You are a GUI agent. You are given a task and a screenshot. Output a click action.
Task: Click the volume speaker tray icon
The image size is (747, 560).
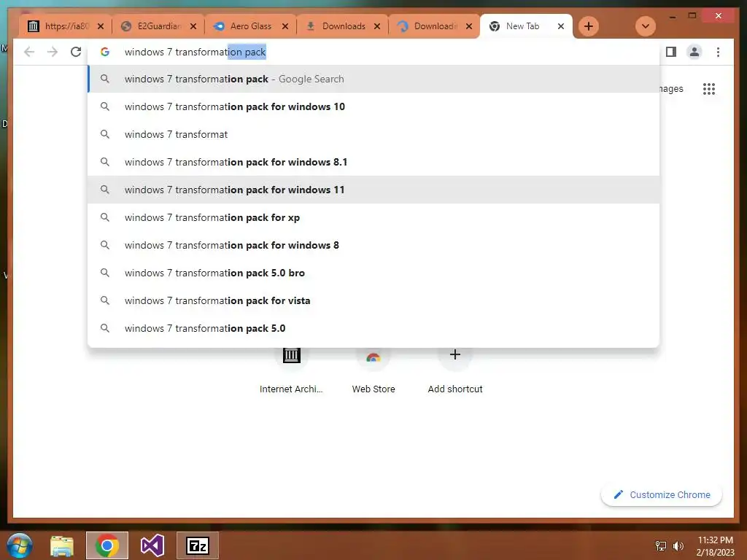point(678,546)
